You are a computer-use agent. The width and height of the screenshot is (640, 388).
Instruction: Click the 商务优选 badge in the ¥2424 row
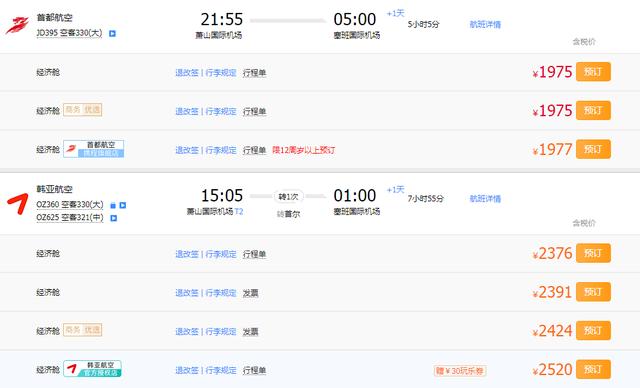point(82,330)
